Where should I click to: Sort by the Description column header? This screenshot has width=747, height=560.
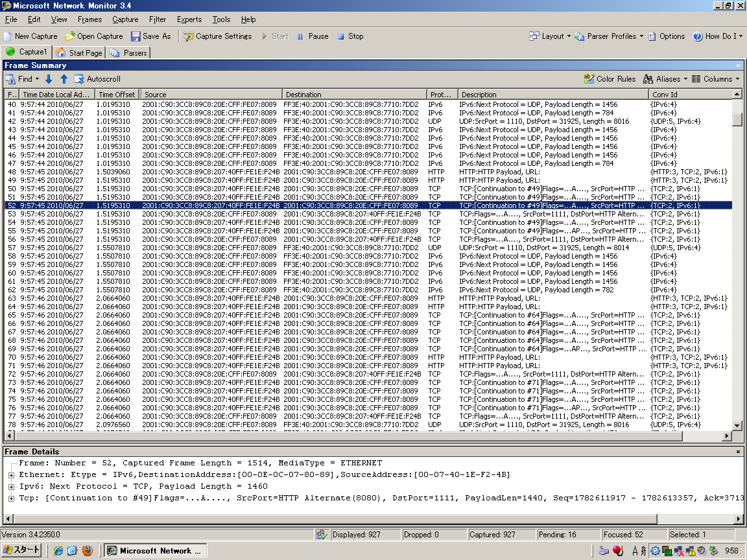pos(553,94)
